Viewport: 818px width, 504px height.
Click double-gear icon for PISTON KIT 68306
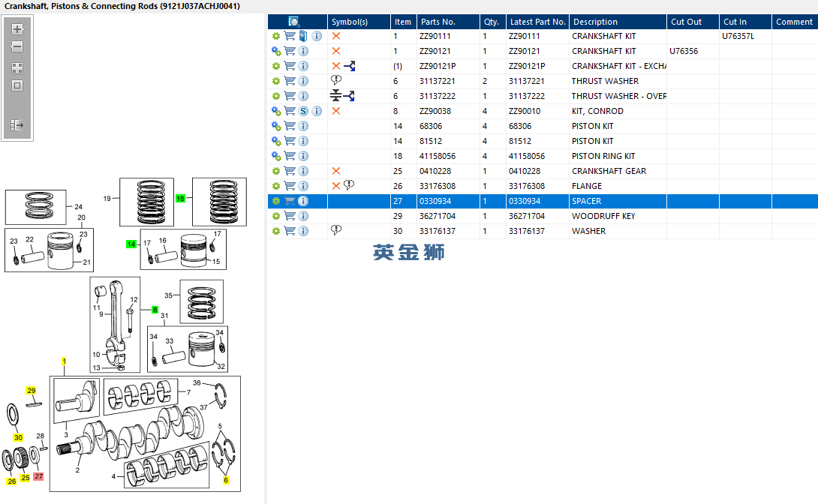coord(276,126)
